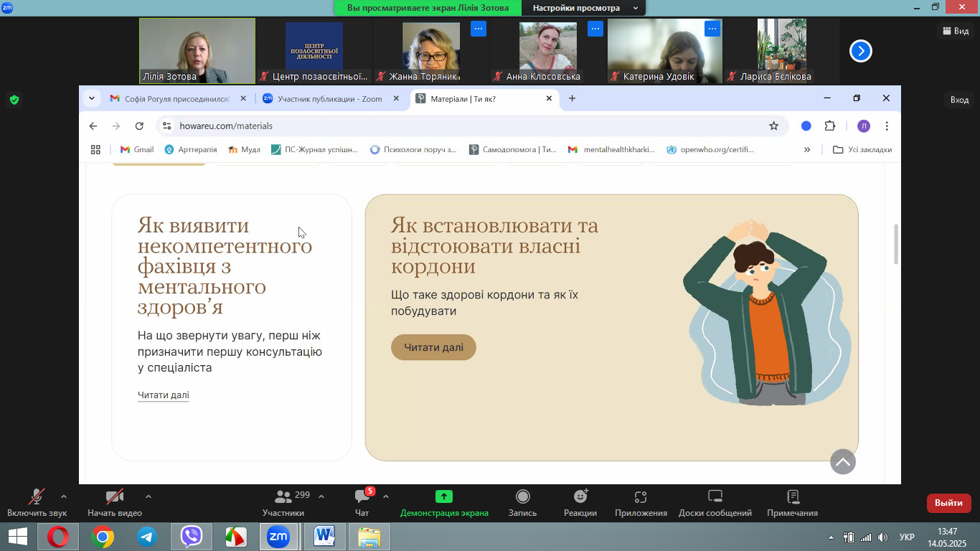Screen dimensions: 980x551
Task: Start recording with Запись button
Action: [522, 503]
